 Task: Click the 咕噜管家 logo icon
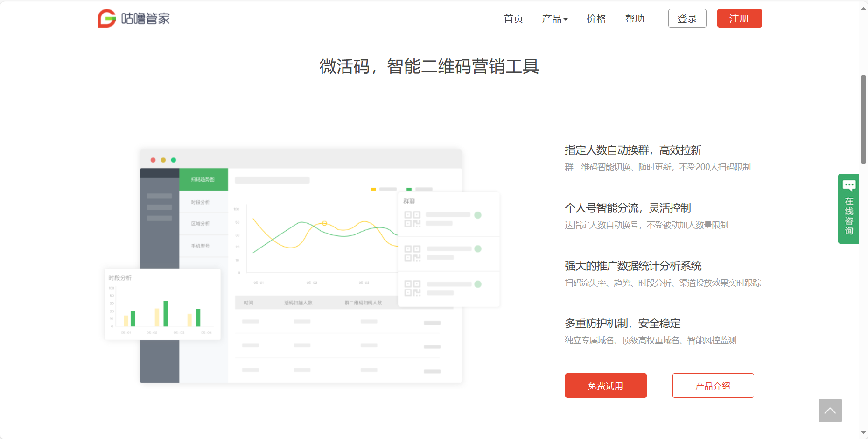(x=106, y=19)
